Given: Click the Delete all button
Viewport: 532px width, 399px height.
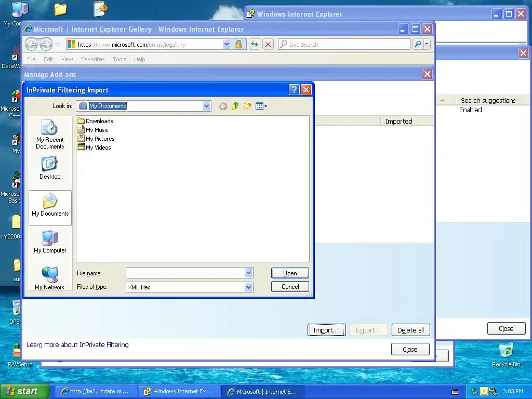Looking at the screenshot, I should tap(410, 330).
